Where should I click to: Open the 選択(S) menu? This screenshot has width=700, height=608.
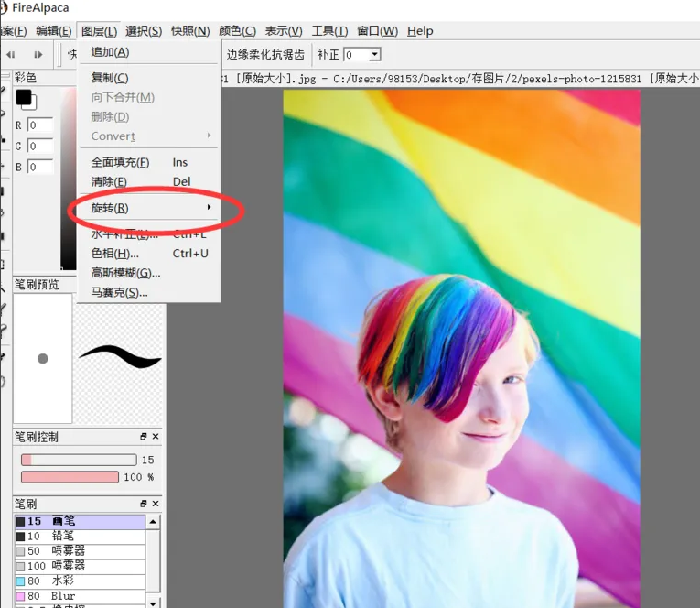tap(144, 31)
